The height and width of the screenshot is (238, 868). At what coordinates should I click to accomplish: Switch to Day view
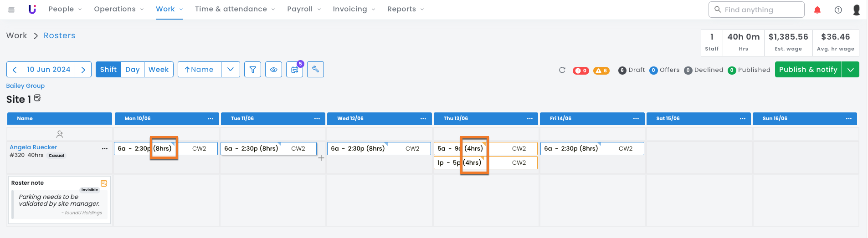(133, 70)
